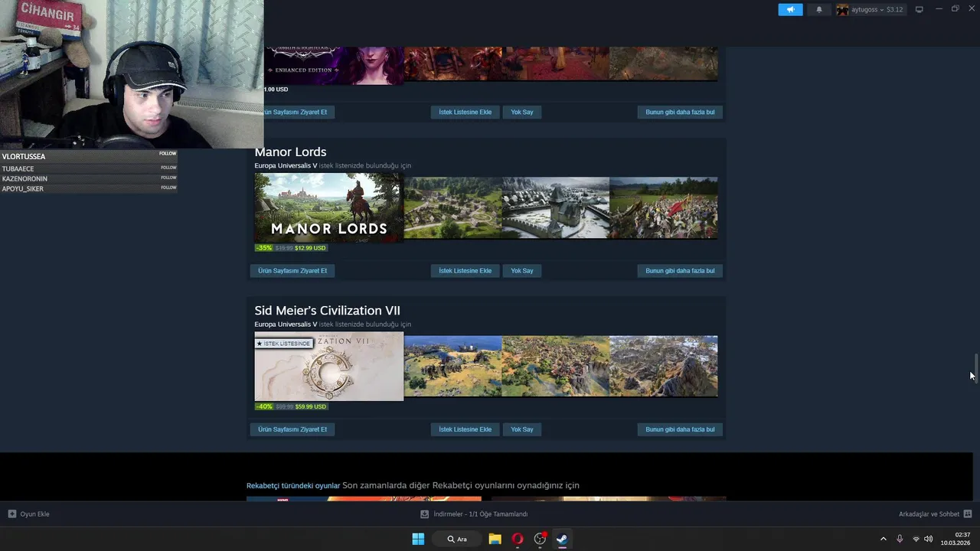980x551 pixels.
Task: Launch Big Picture mode monitor icon
Action: (x=919, y=9)
